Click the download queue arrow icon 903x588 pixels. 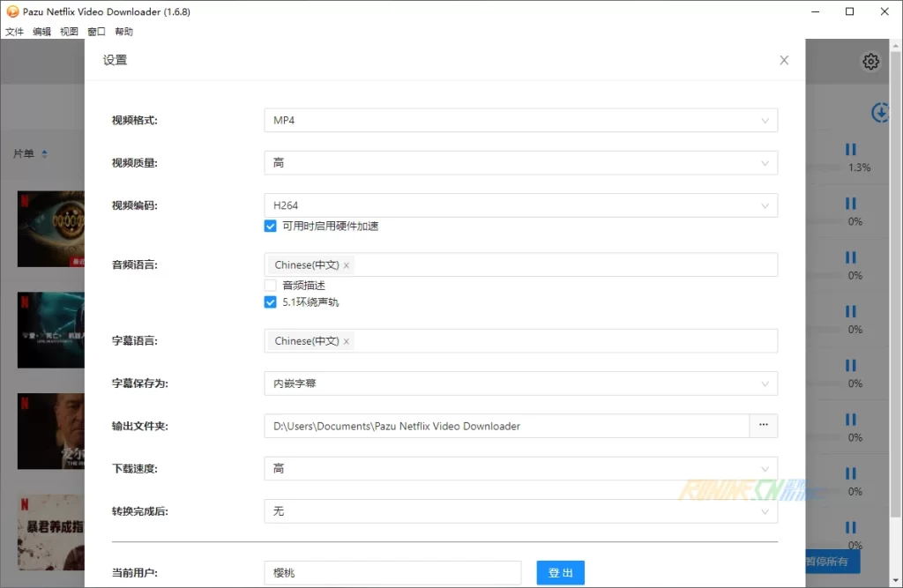point(880,113)
